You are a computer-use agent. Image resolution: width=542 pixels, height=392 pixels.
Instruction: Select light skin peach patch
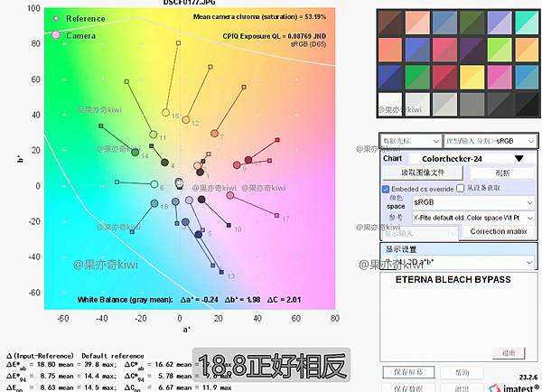click(x=417, y=23)
